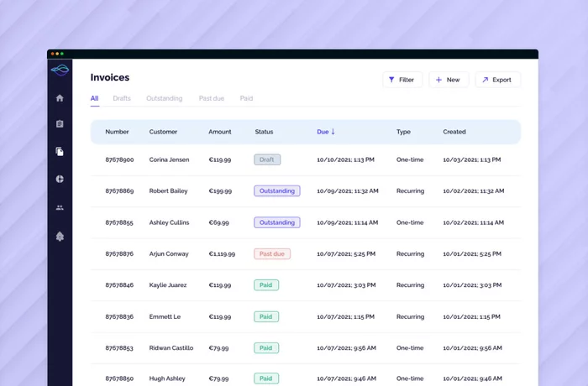Click the Export button

[x=497, y=80]
